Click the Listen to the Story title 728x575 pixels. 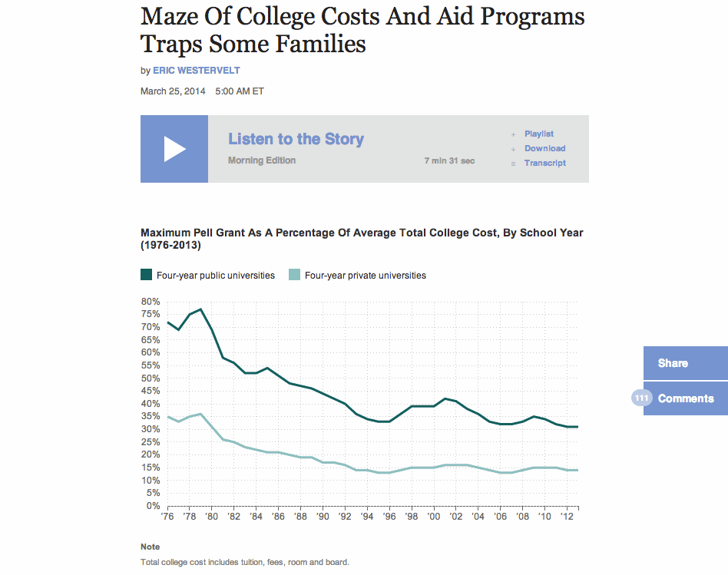[296, 139]
